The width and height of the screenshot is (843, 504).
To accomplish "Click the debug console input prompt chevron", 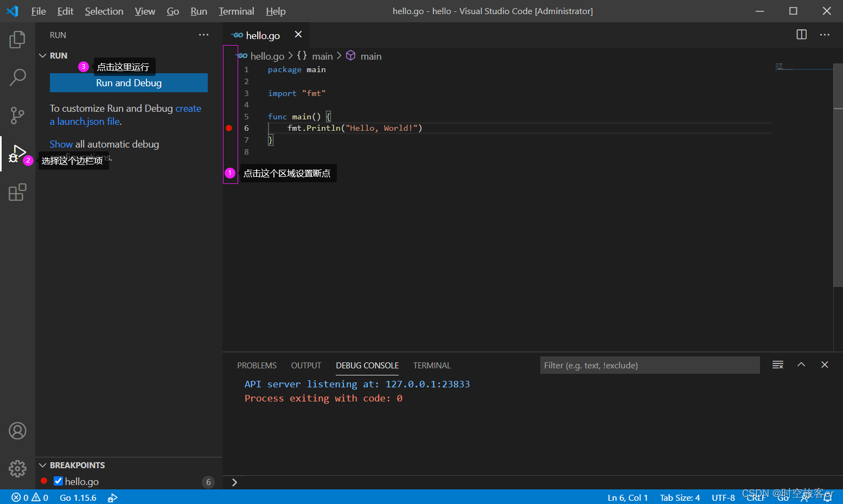I will coord(234,482).
